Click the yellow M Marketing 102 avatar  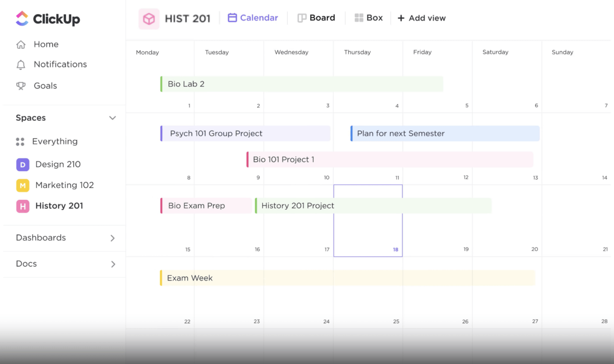pos(23,186)
